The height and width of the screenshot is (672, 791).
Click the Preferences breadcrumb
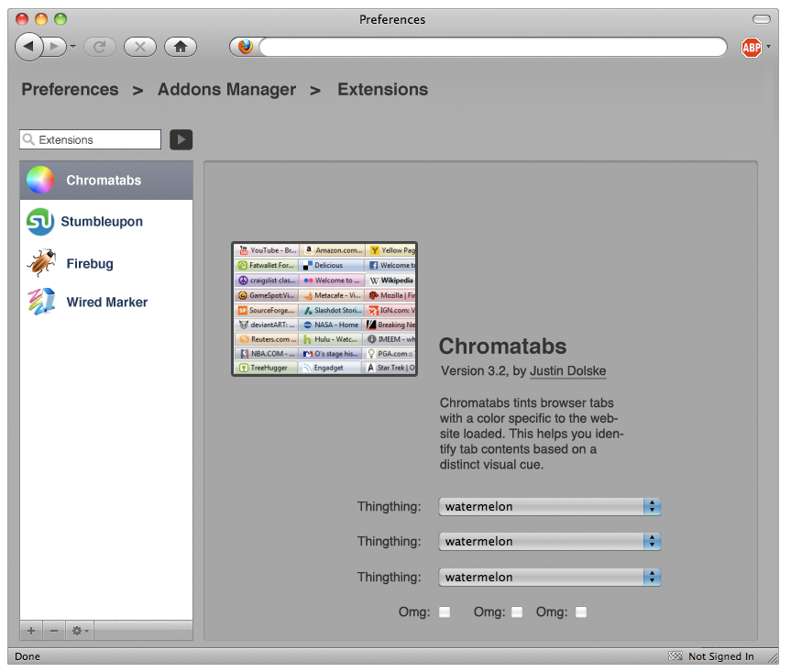point(71,89)
